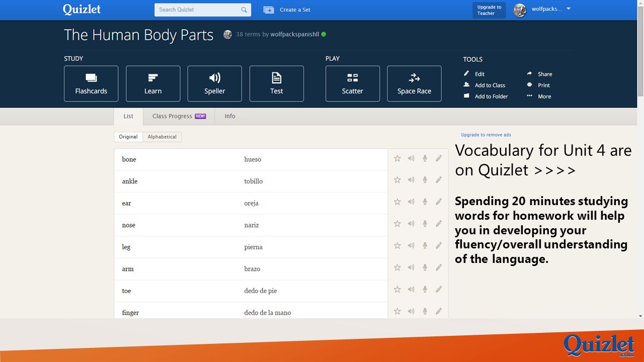Open wolfpackspanishll author profile link
The width and height of the screenshot is (644, 362).
tap(295, 34)
